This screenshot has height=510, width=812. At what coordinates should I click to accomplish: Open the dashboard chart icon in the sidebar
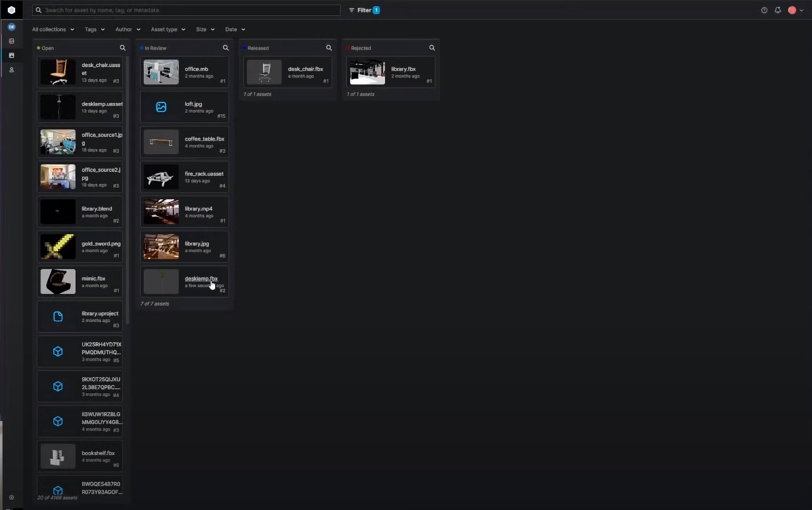coord(12,41)
